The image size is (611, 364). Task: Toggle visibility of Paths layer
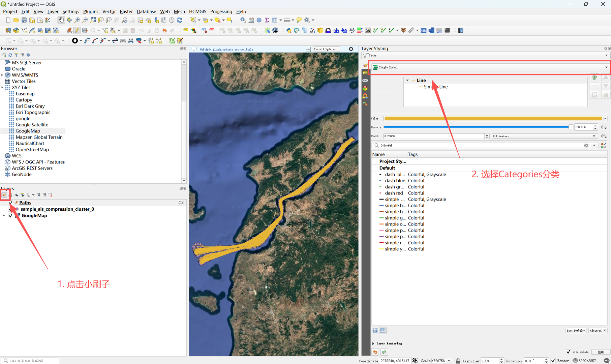pos(10,203)
